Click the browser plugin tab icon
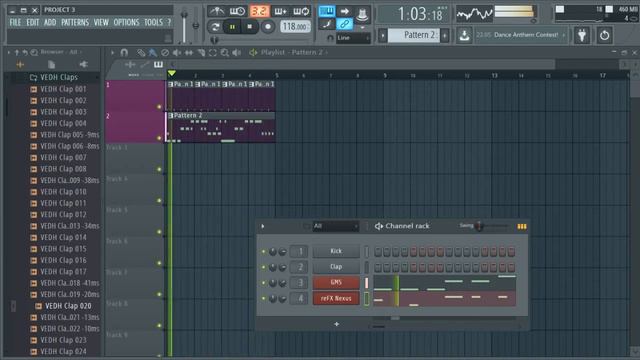Image resolution: width=640 pixels, height=360 pixels. click(x=83, y=64)
